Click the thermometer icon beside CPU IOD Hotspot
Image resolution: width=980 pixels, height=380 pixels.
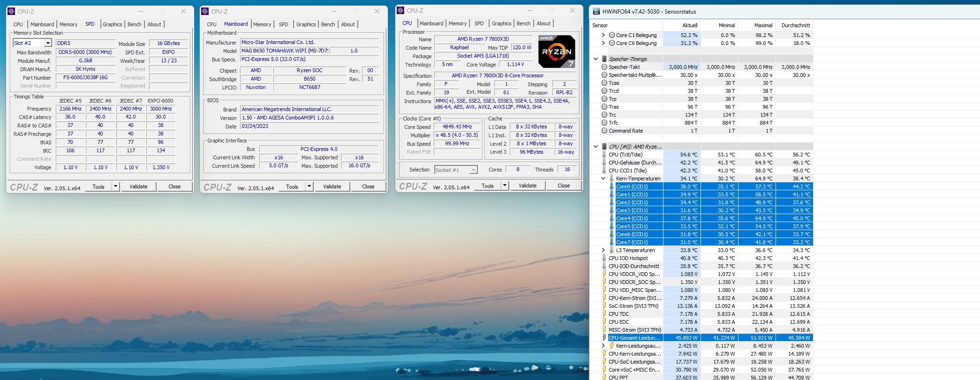click(604, 258)
